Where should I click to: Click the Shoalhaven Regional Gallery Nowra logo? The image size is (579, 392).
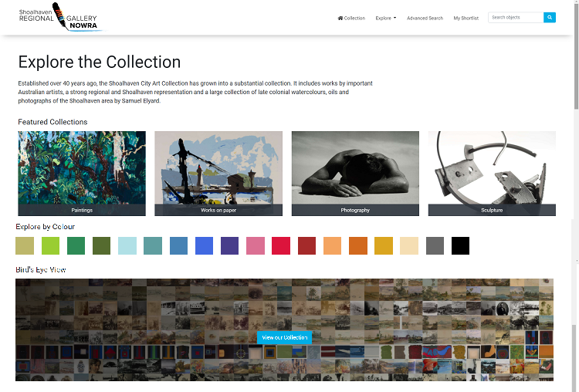62,17
